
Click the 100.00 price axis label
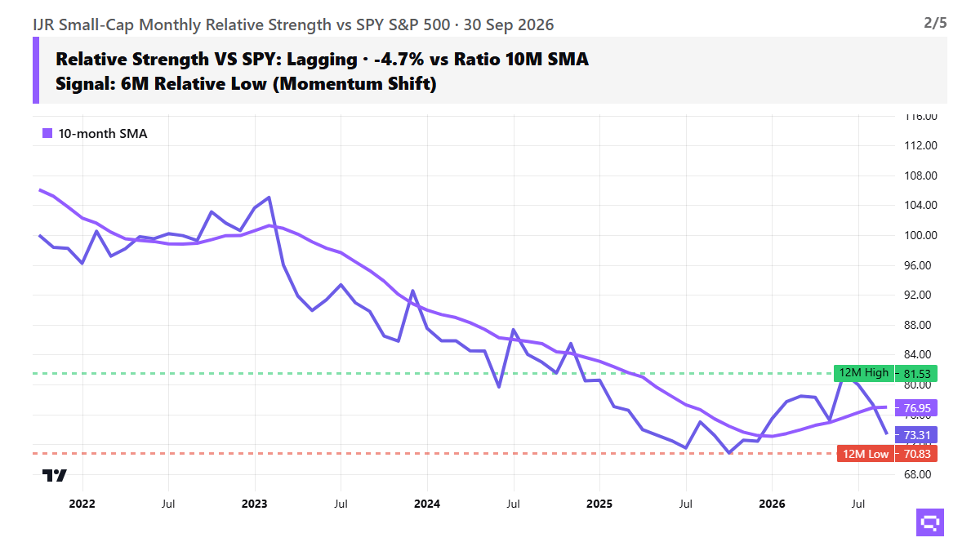point(919,235)
